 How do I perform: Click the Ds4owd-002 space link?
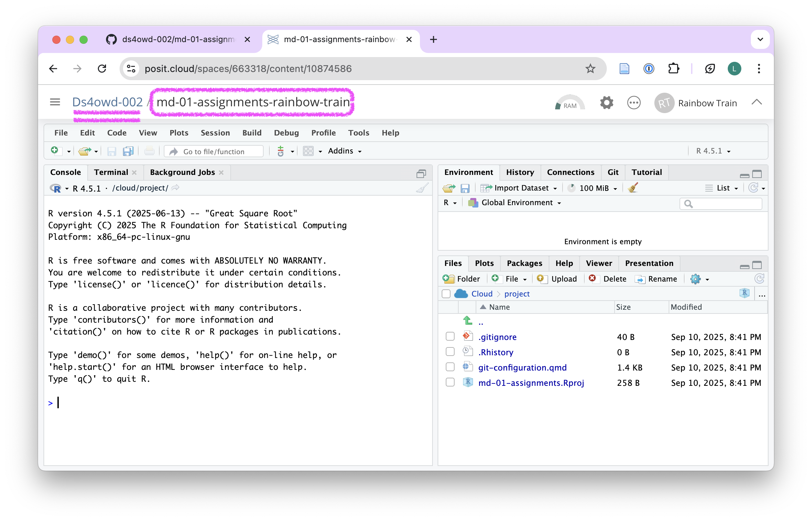pos(107,102)
